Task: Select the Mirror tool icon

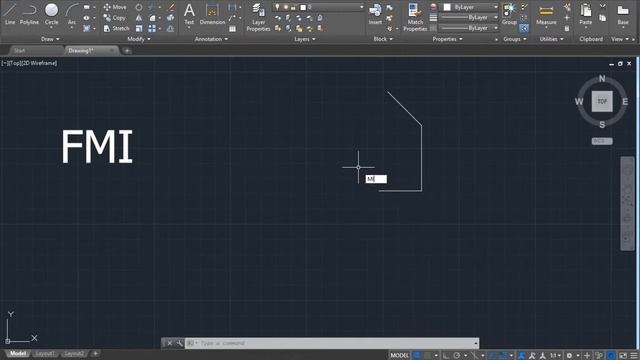Action: click(139, 18)
